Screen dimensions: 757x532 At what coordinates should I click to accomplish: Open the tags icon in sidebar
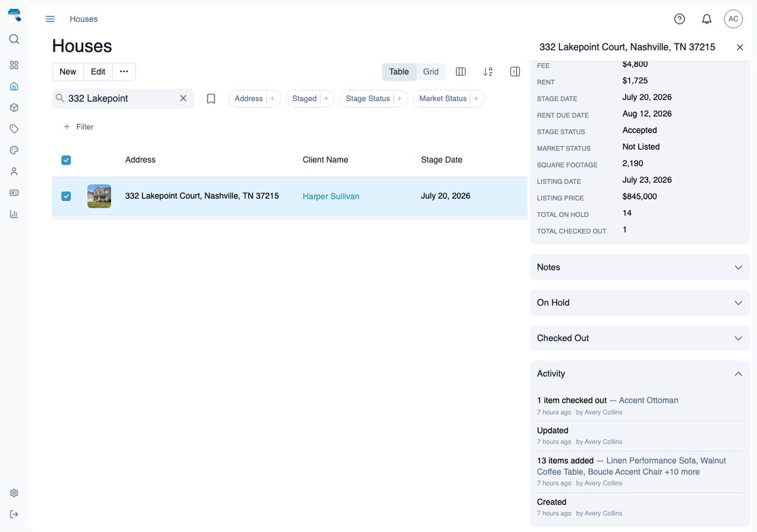click(x=14, y=129)
